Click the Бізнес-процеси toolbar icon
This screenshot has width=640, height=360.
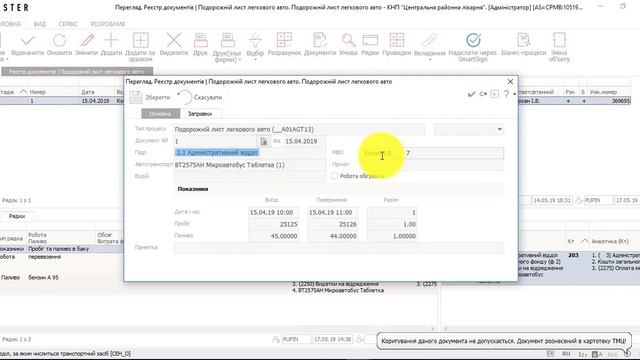523,40
